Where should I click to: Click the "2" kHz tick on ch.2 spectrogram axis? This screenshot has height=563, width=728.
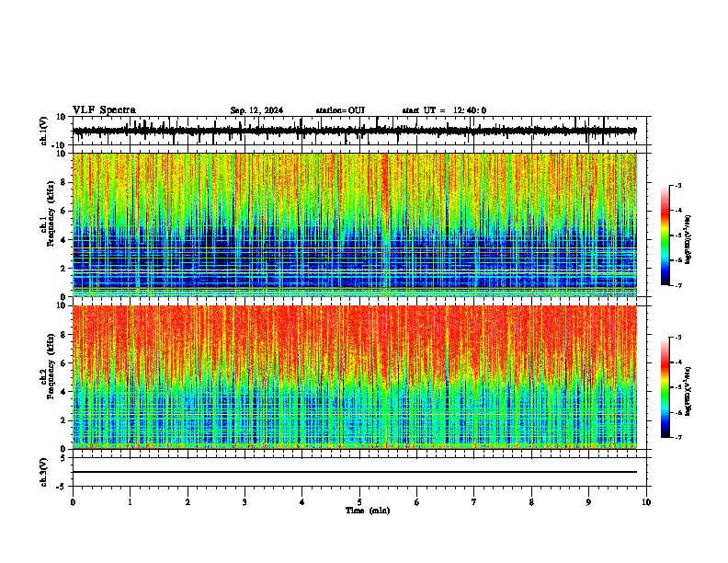[x=64, y=420]
